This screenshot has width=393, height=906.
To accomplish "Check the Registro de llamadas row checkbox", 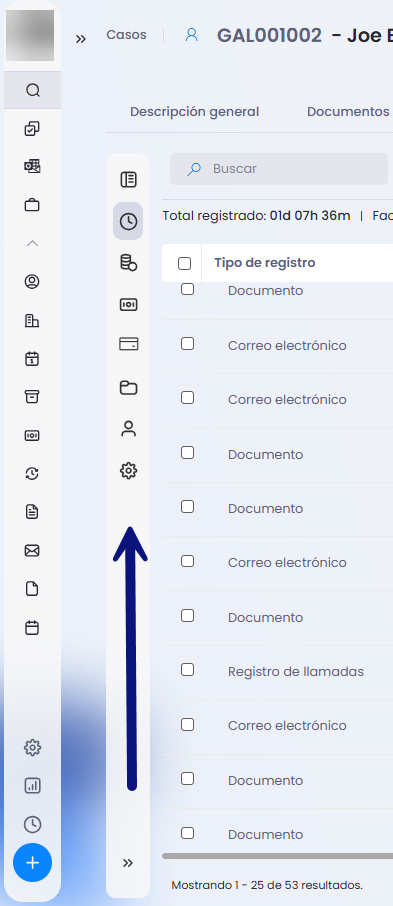I will pos(187,670).
